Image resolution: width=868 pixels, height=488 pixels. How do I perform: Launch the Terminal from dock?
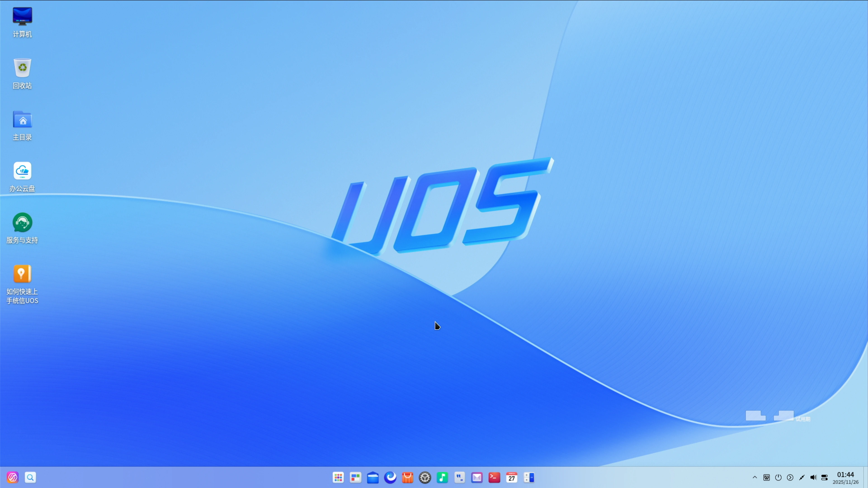point(494,477)
